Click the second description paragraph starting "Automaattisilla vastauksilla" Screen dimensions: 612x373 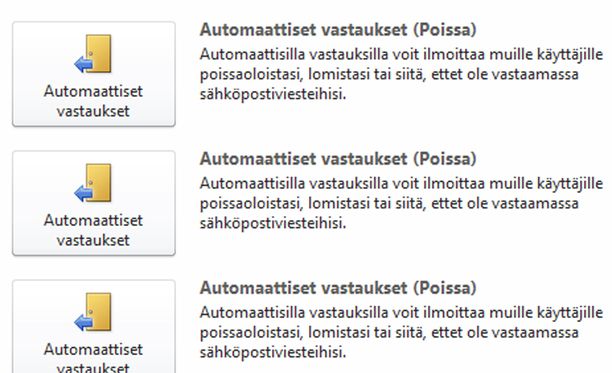(402, 203)
